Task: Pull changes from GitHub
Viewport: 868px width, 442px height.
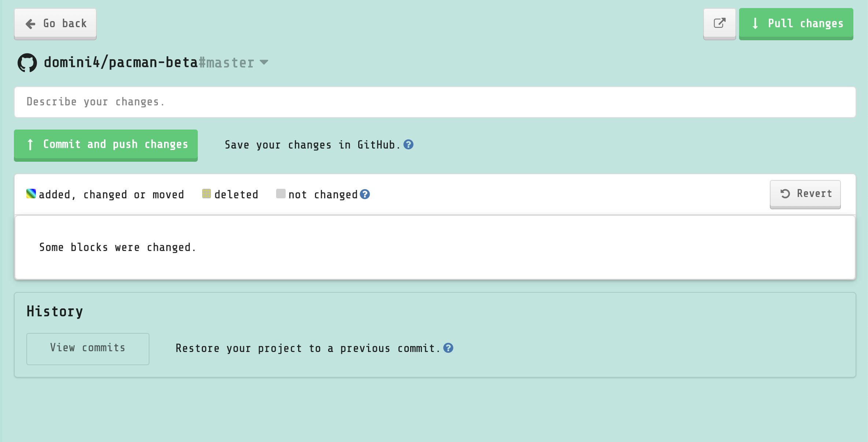Action: tap(796, 24)
